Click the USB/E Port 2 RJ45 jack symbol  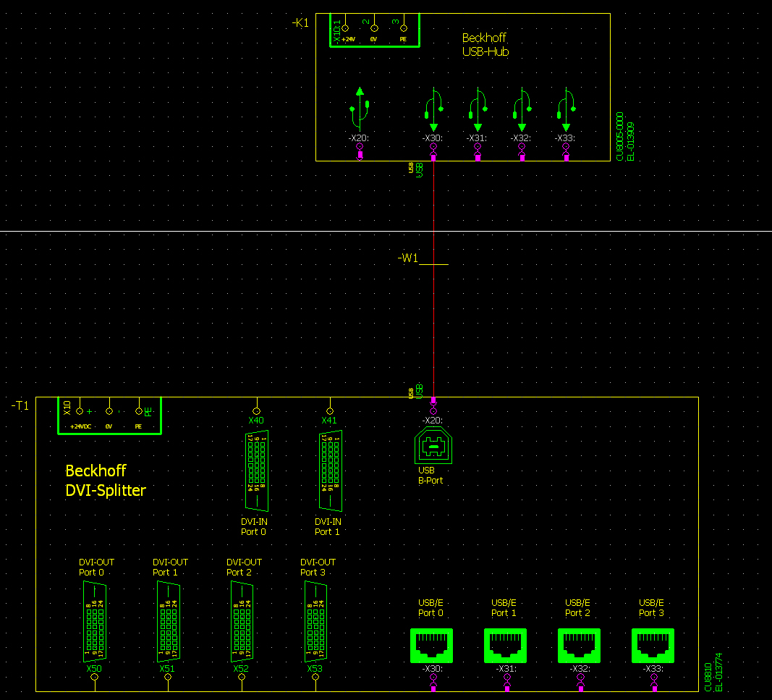click(x=579, y=645)
